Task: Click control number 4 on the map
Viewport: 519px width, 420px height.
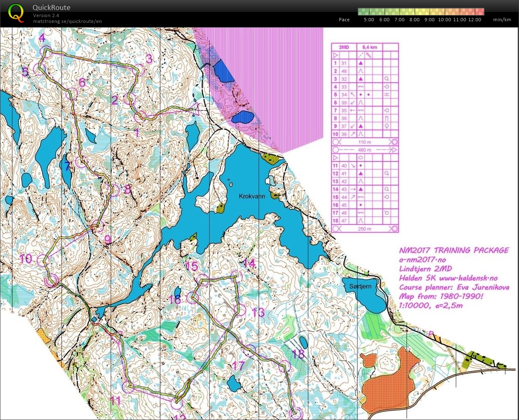Action: (x=42, y=38)
